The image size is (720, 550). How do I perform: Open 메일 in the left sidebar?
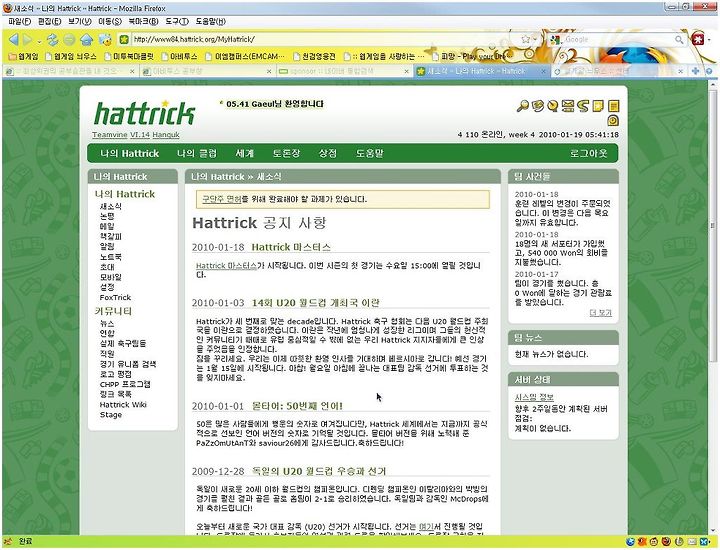(x=107, y=226)
